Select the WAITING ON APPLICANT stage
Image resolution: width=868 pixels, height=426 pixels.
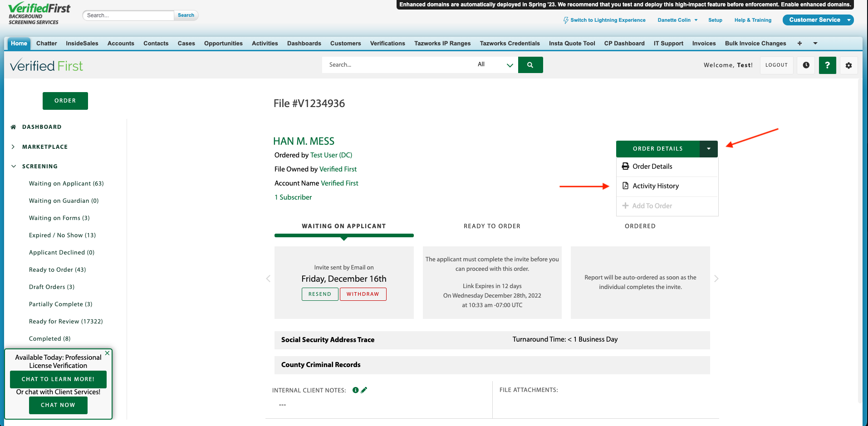[x=344, y=226]
